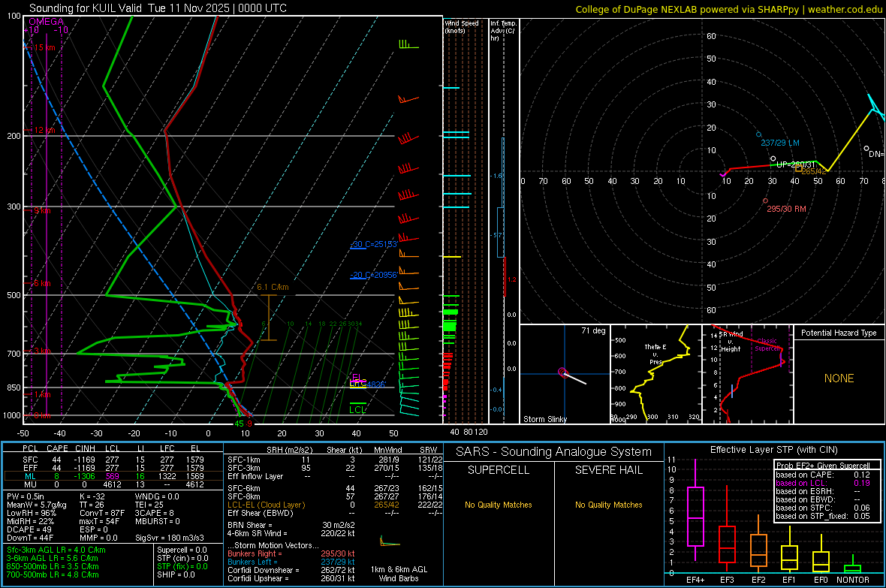Viewport: 886px width, 588px height.
Task: Click the '6.1 C/km' lapse rate label
Action: click(273, 287)
